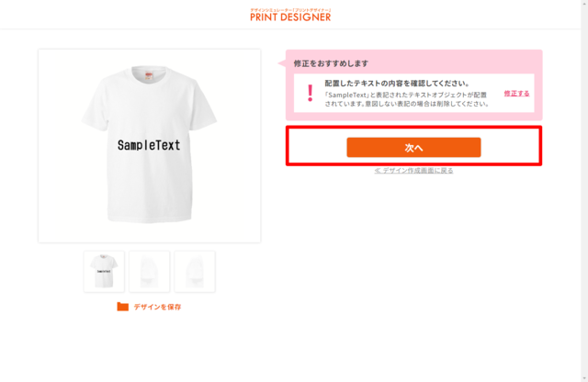588x382 pixels.
Task: Click the 「SampleText」 warning description text
Action: [x=407, y=99]
